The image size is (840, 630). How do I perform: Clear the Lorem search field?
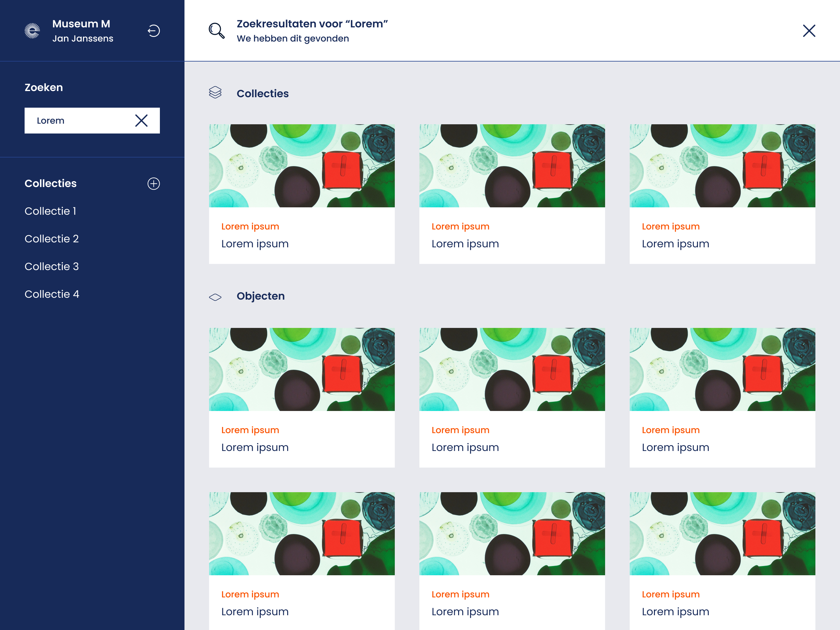tap(141, 121)
